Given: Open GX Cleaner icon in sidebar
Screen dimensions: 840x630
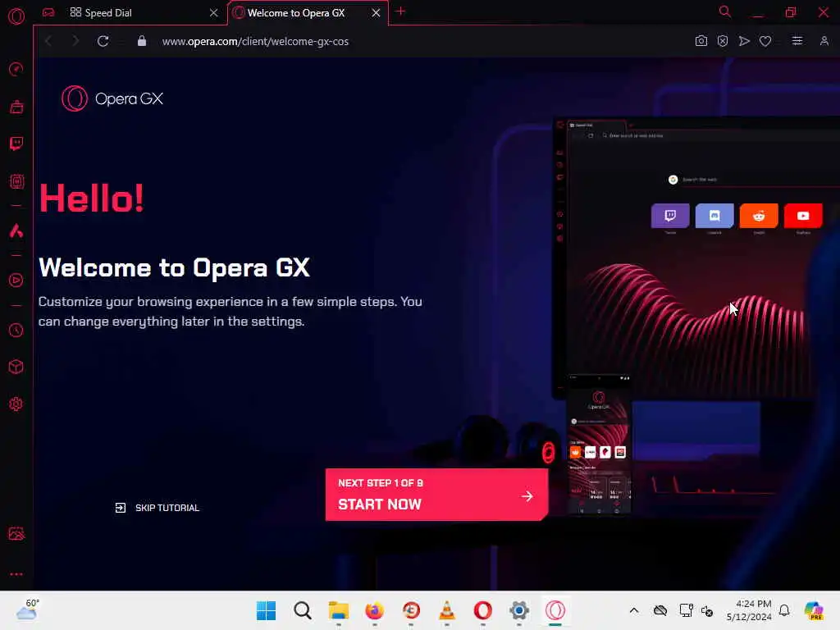Looking at the screenshot, I should click(x=16, y=107).
